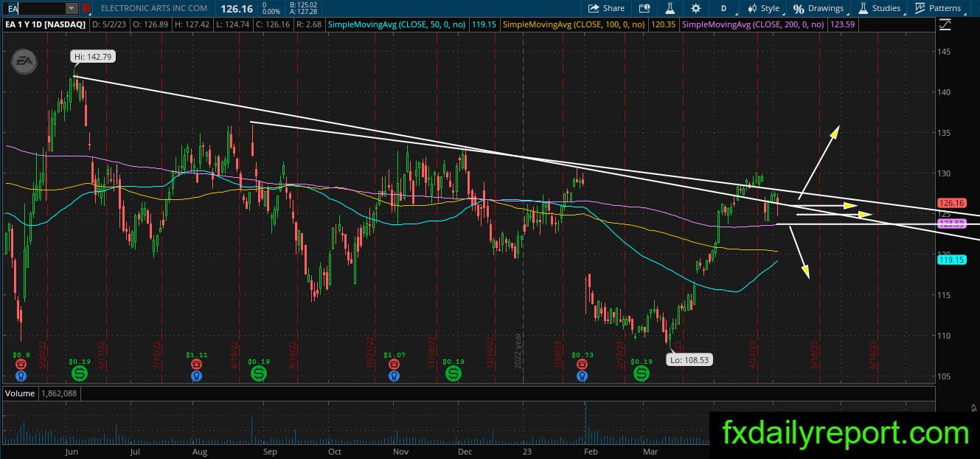Open the Studies menu
The width and height of the screenshot is (980, 459).
coord(878,8)
